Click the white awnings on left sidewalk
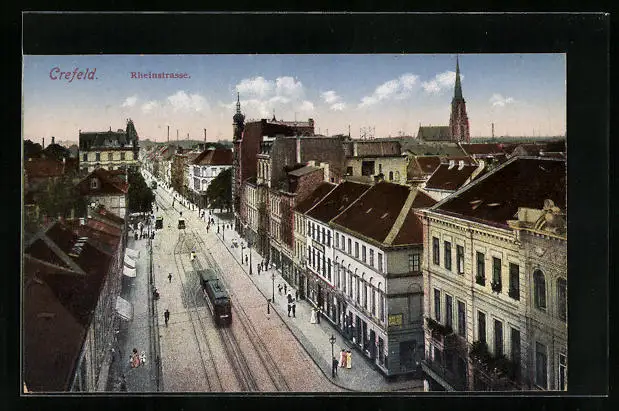Screen dimensions: 619x411 pos(129,263)
